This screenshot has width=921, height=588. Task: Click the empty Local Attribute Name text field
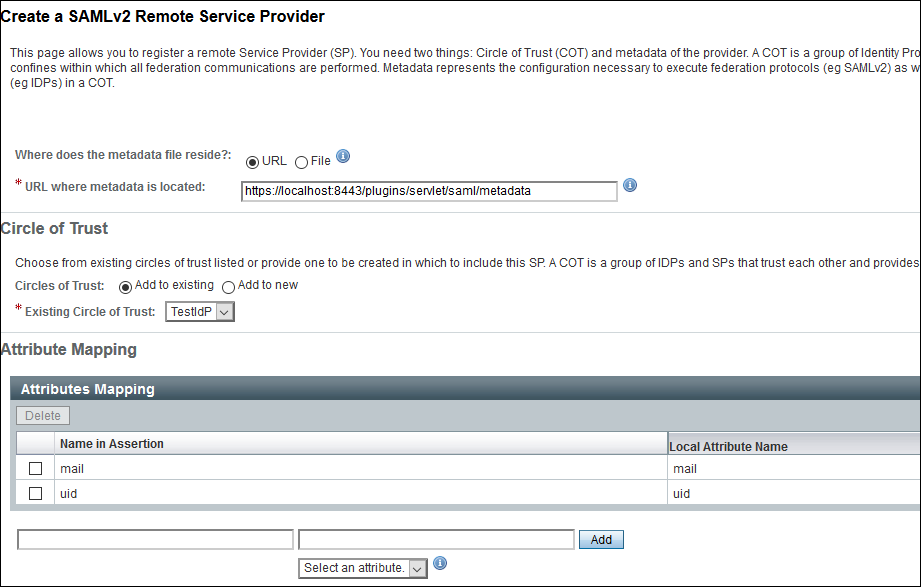click(436, 539)
